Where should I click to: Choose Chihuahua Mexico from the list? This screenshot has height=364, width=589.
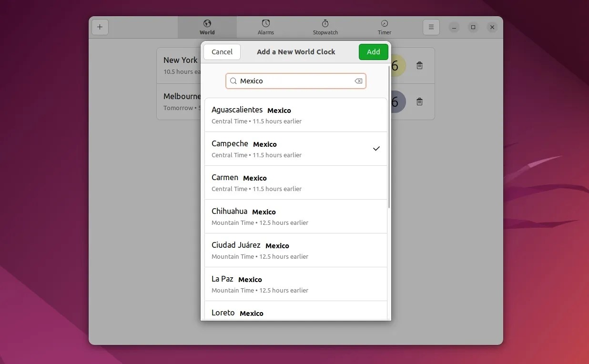click(x=295, y=216)
